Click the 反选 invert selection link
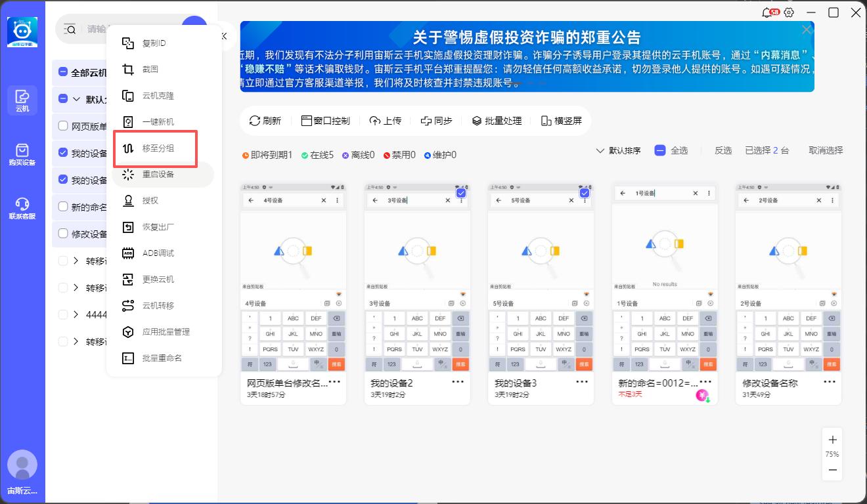 [723, 150]
